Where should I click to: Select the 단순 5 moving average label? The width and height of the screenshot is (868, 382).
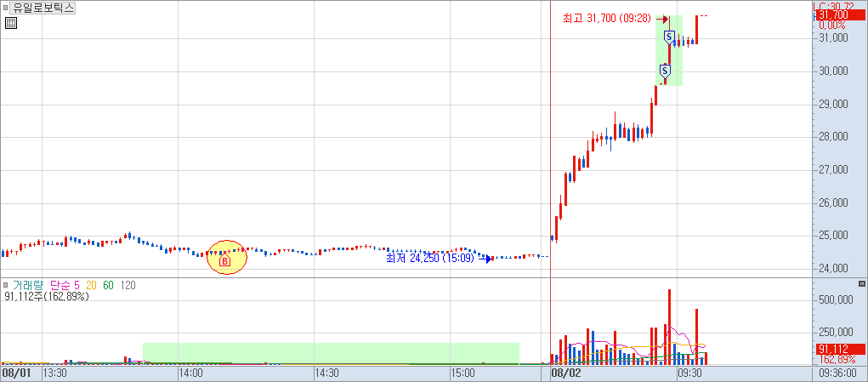point(65,285)
